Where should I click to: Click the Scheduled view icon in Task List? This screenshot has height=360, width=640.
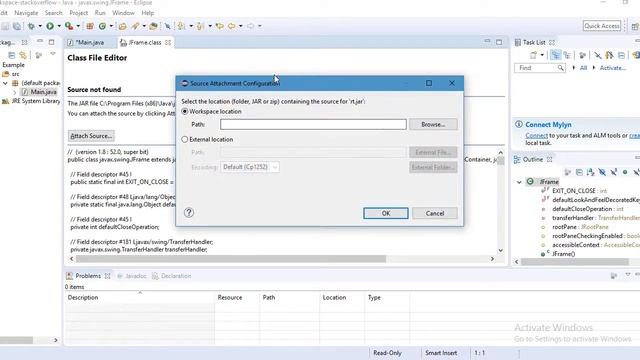pos(567,55)
